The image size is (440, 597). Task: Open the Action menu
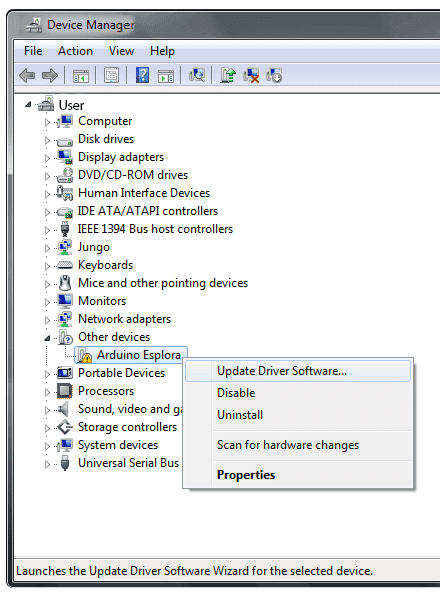[75, 51]
